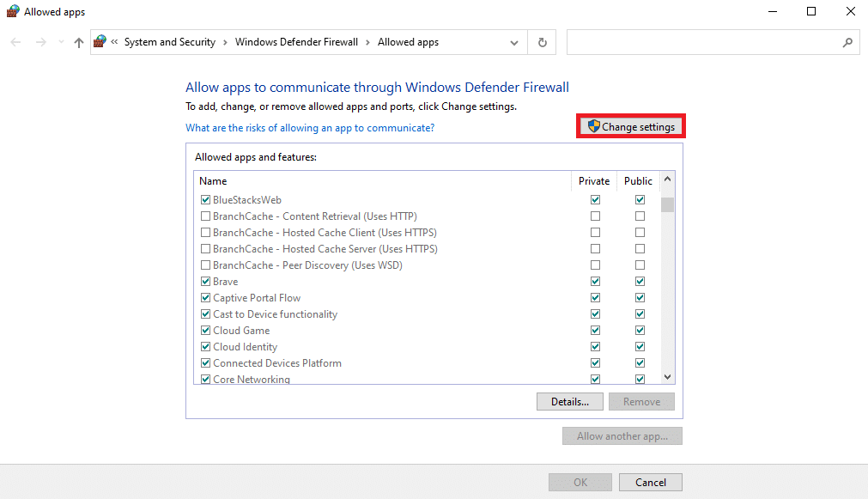Toggle the BlueStacksWeb name checkbox
This screenshot has height=499, width=868.
(x=205, y=199)
